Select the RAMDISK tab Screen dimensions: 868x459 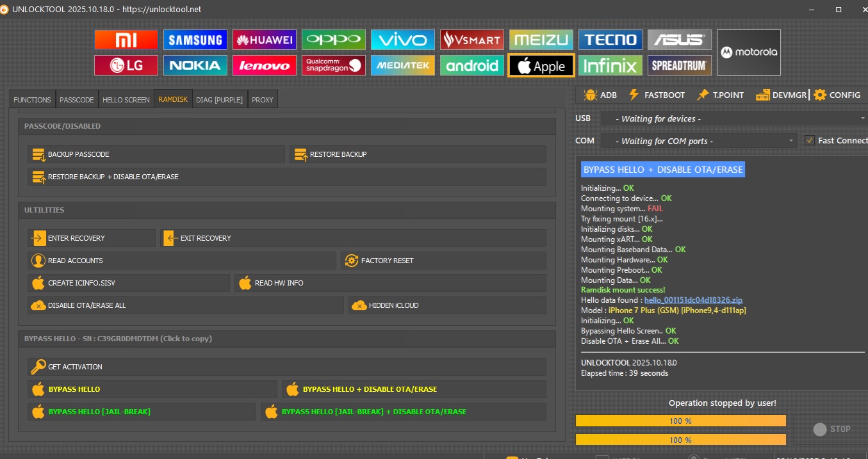pos(173,99)
